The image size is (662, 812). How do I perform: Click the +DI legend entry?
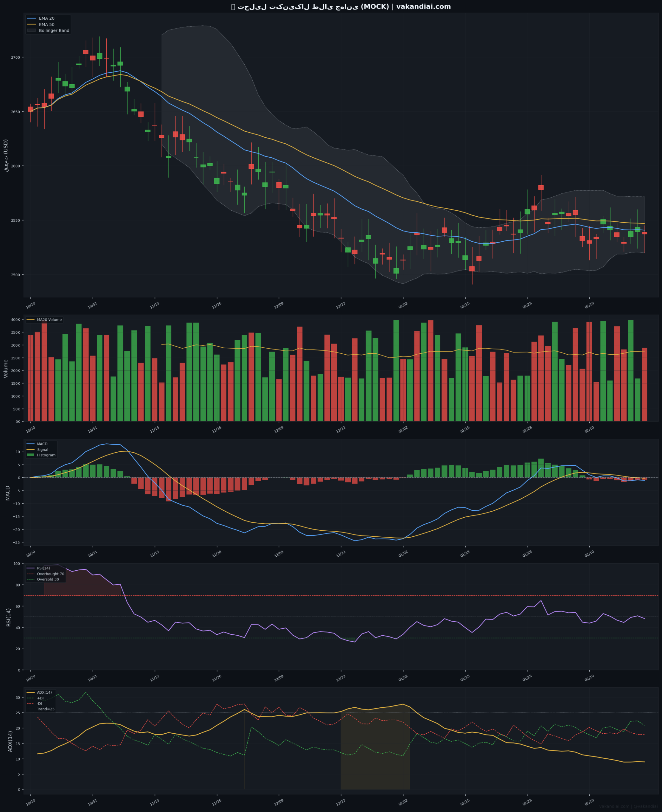pos(35,698)
